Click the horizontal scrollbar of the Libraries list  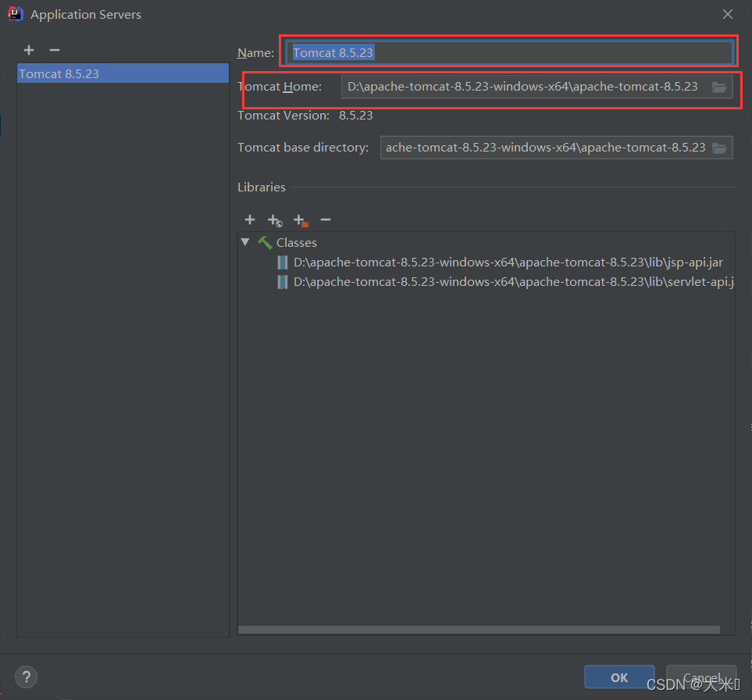point(479,630)
